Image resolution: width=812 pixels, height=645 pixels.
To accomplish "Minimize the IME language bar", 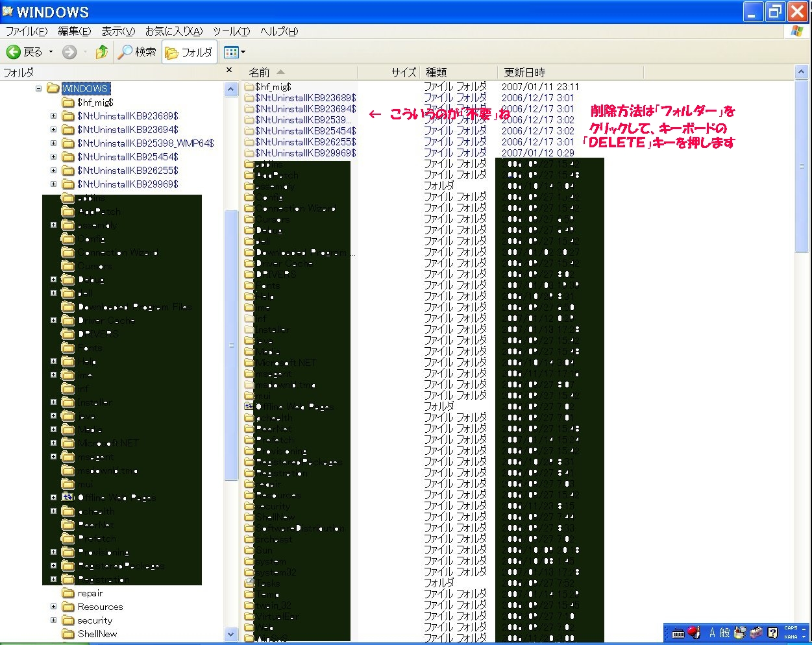I will 804,628.
